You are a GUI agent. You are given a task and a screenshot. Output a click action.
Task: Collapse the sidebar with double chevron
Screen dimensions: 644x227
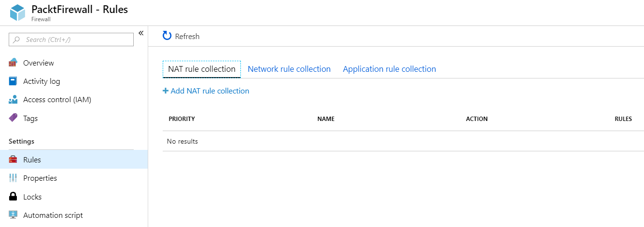tap(141, 33)
